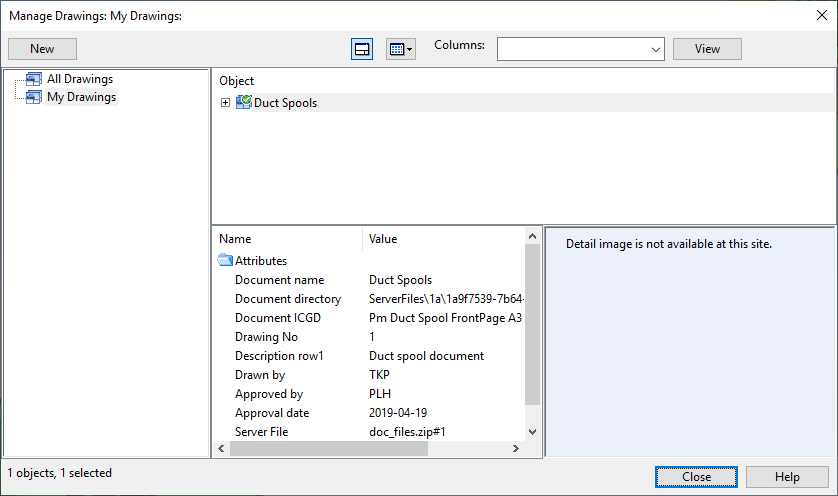Click the horizontal scroll right arrow
Image resolution: width=838 pixels, height=496 pixels.
click(516, 449)
